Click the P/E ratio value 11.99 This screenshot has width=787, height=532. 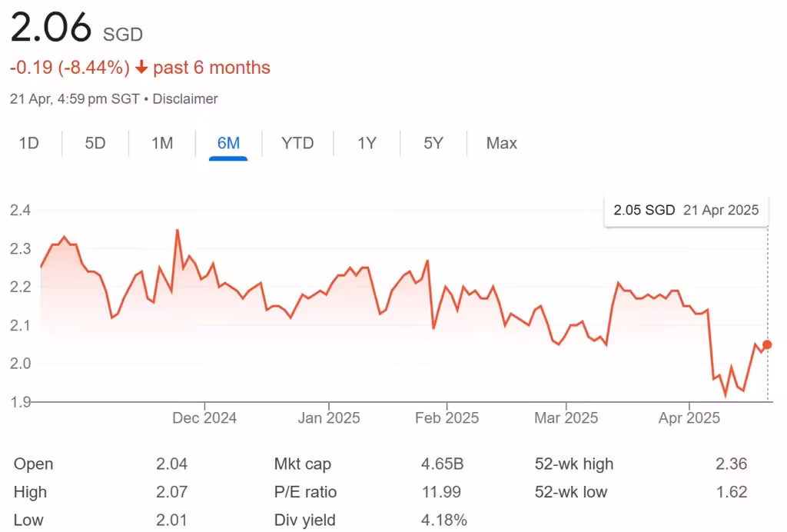[x=438, y=492]
